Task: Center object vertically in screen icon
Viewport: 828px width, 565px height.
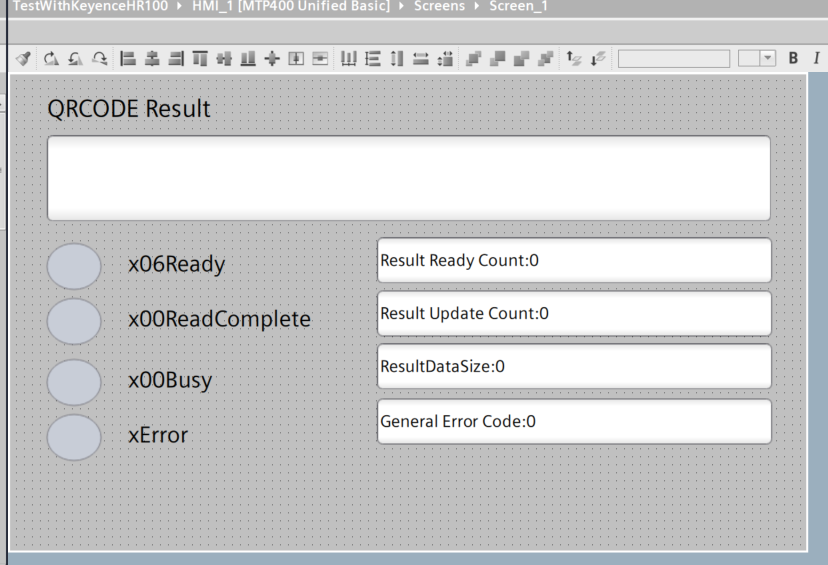Action: 320,58
